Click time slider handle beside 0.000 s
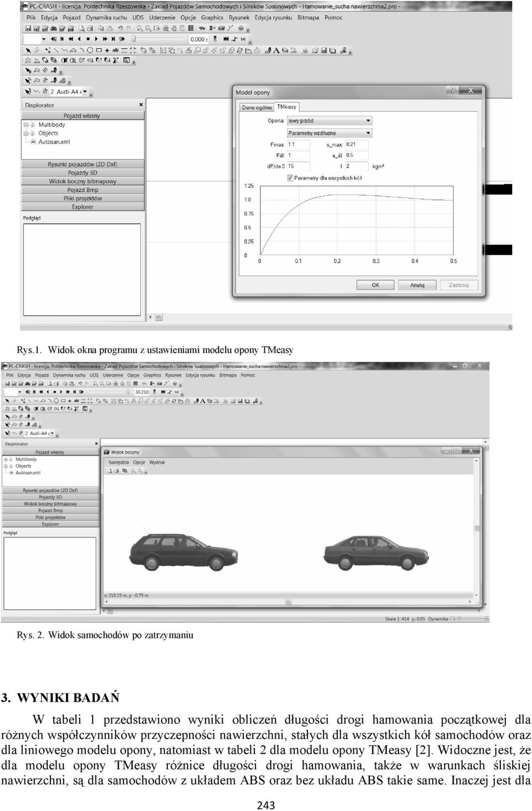Viewport: 532px width, 811px height. (x=134, y=39)
